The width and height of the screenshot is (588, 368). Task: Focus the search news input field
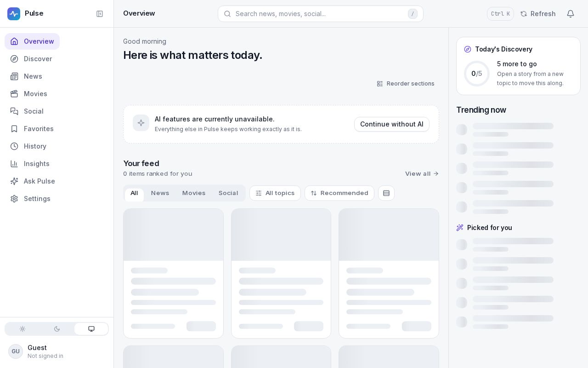321,14
